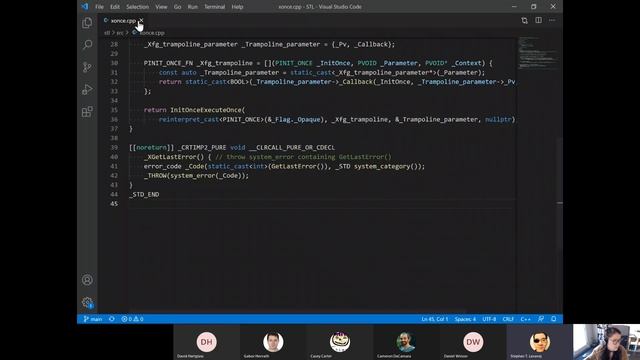Click the DW participant avatar
The width and height of the screenshot is (640, 360).
pyautogui.click(x=473, y=342)
